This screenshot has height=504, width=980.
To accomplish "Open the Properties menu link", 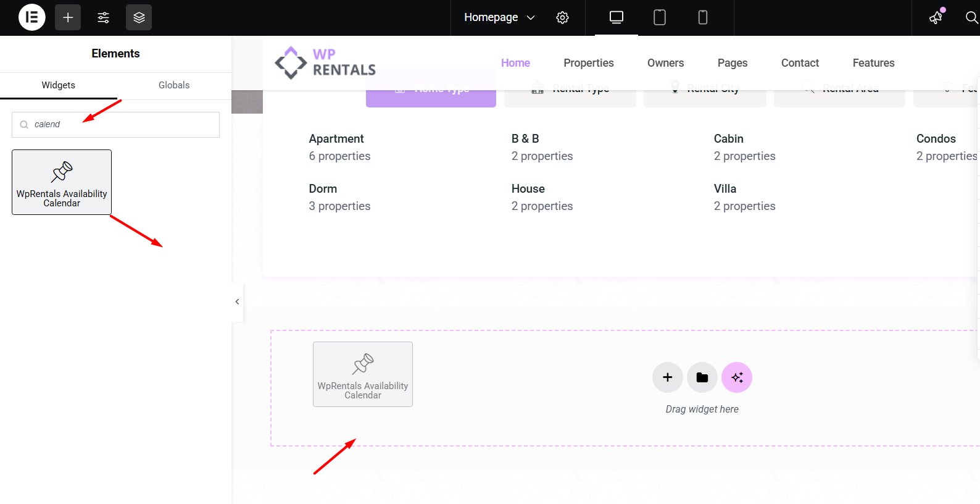I will (588, 63).
